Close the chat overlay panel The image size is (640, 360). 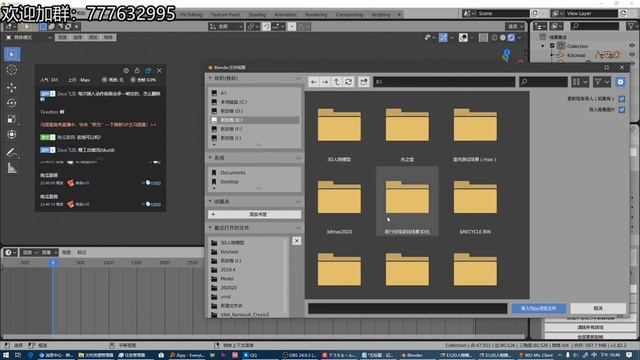(x=159, y=71)
